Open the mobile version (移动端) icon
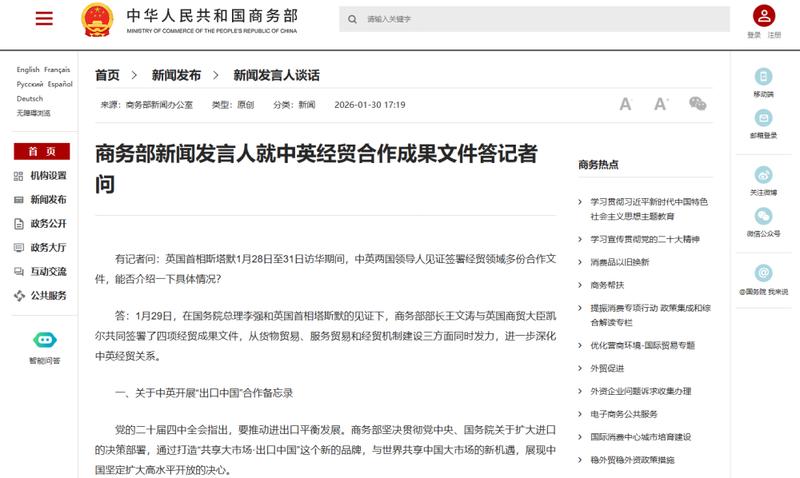800x478 pixels. 763,77
